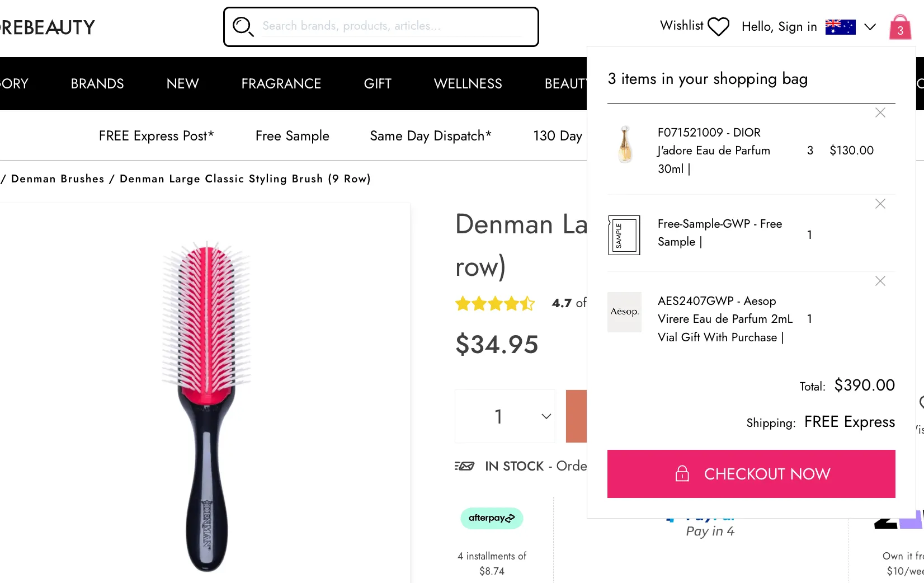Viewport: 924px width, 583px height.
Task: Remove Aesop Virere vial from bag
Action: [880, 281]
